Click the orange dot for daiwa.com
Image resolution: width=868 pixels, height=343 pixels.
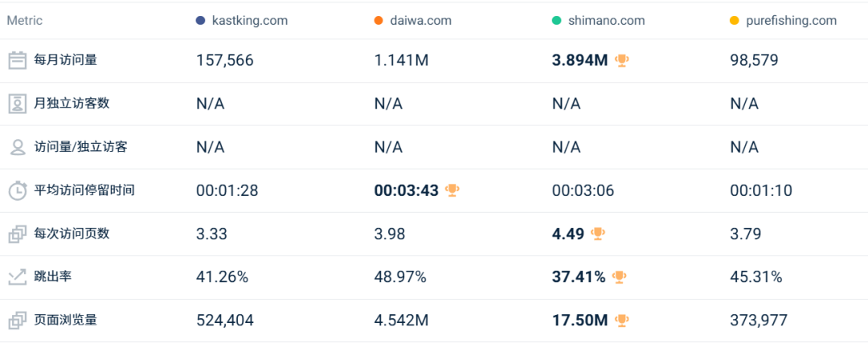coord(379,21)
